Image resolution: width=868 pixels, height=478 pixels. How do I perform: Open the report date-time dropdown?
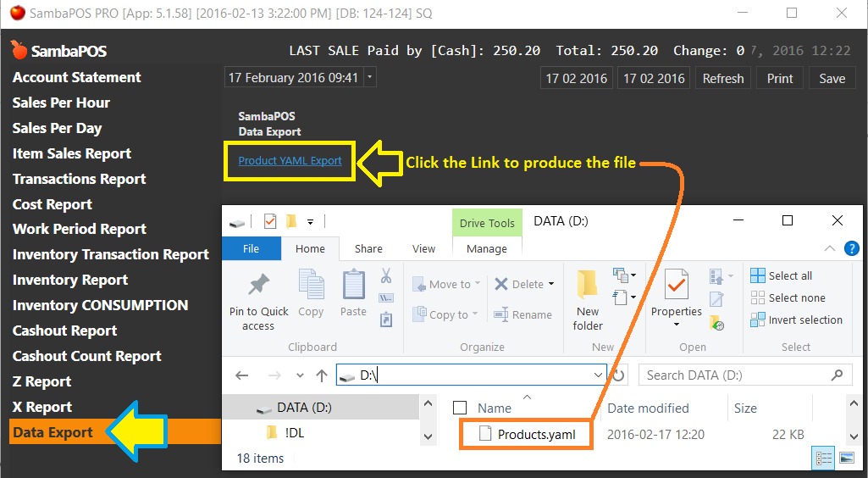coord(370,77)
